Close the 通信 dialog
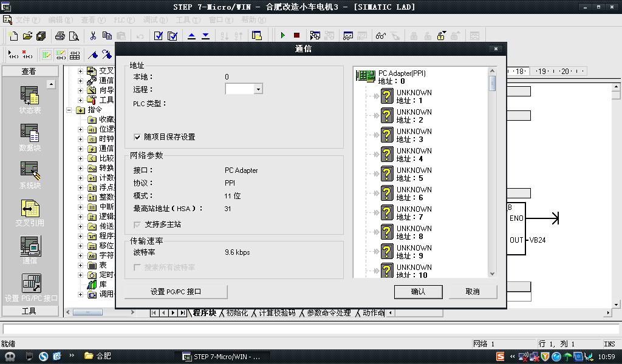 [x=496, y=49]
